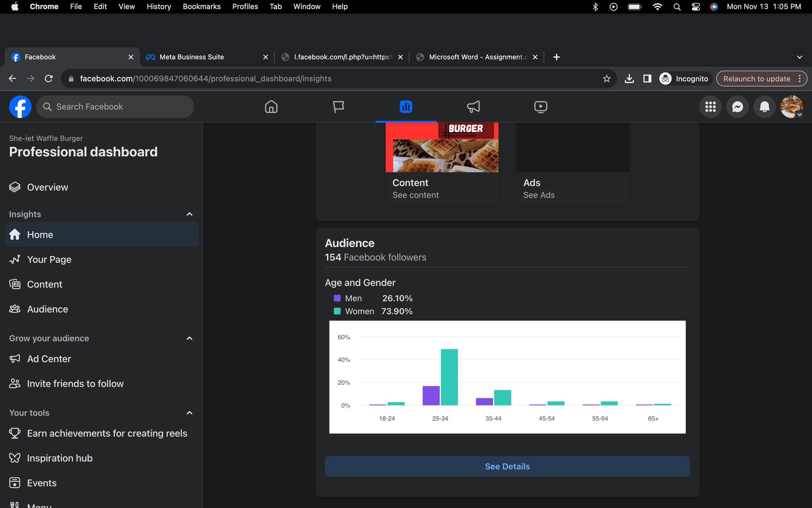Collapse the Your tools section
This screenshot has height=508, width=812.
[189, 413]
